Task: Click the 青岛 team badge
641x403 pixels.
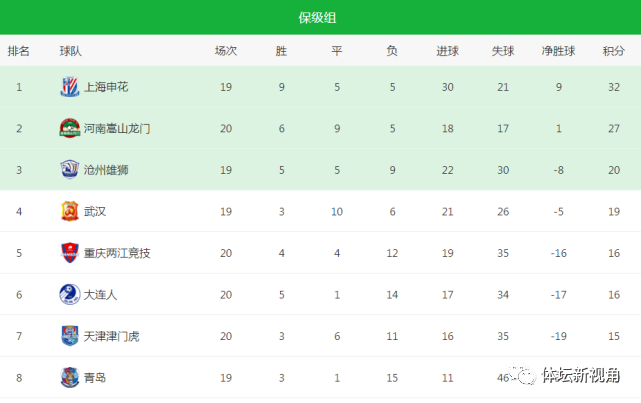Action: [69, 378]
